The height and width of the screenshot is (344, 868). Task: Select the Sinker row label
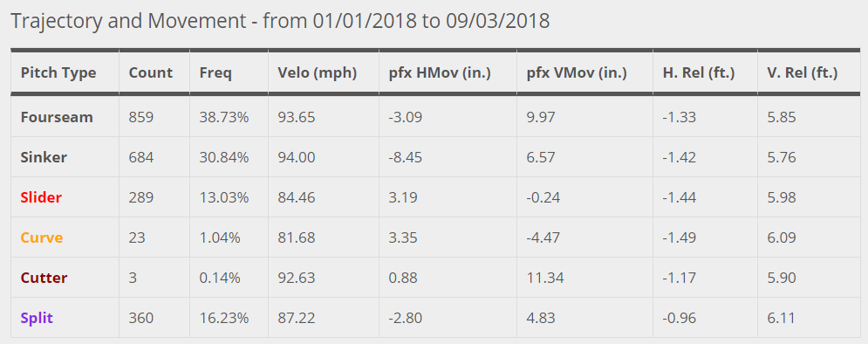(44, 157)
